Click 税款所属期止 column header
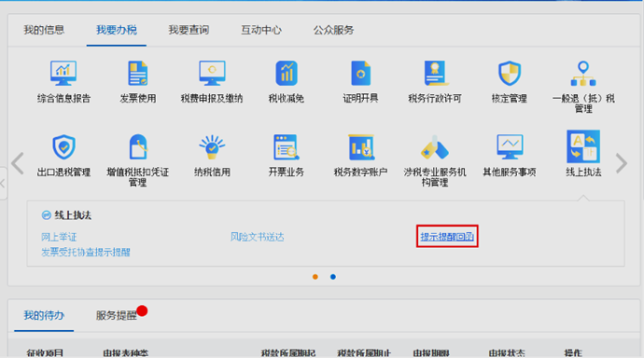The width and height of the screenshot is (644, 358). [x=364, y=352]
